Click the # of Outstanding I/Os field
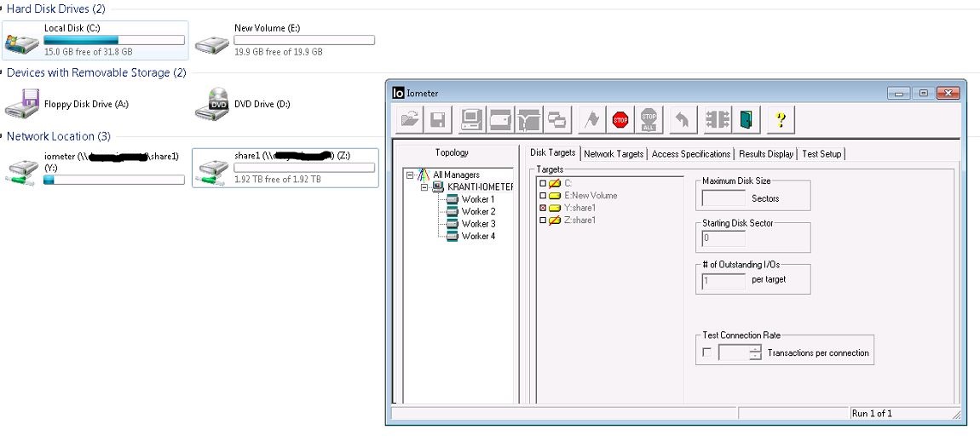 point(723,280)
